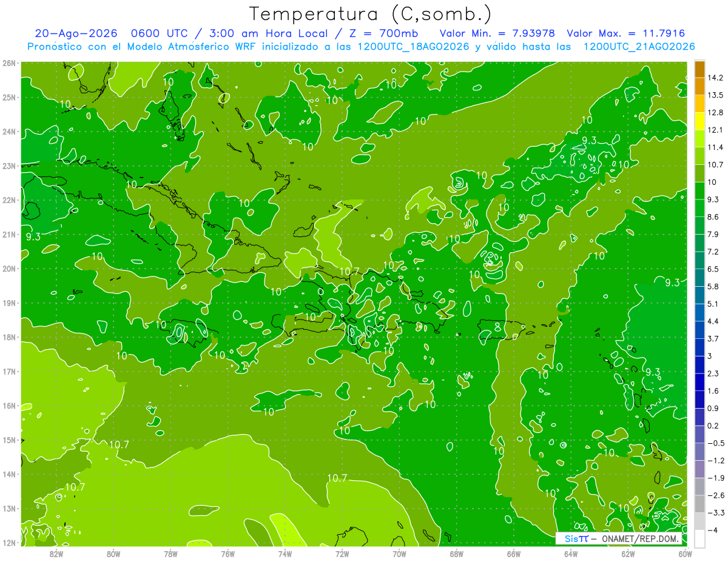Click the validity stamp "1200UTC_21AGO2026"
Image resolution: width=728 pixels, height=562 pixels.
point(639,47)
